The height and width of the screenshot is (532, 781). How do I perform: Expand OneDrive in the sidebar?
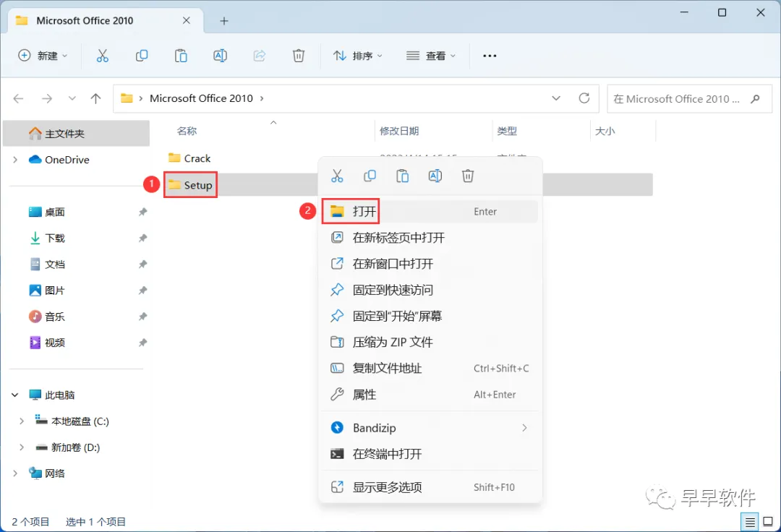[x=15, y=160]
